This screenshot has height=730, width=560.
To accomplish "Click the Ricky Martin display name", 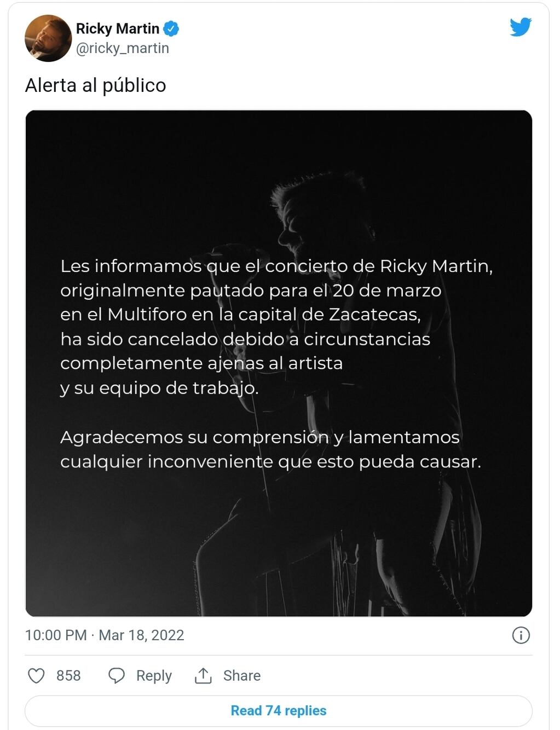I will click(x=118, y=28).
